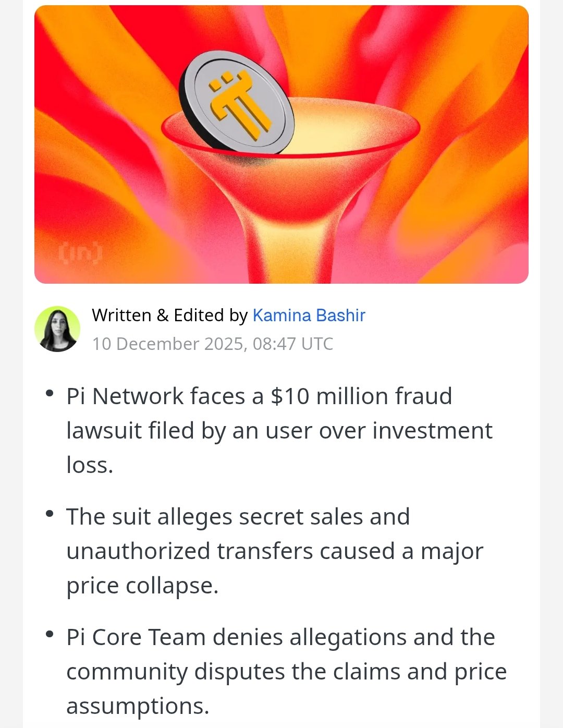Viewport: 563px width, 728px height.
Task: Click 'The suit alleges secret sales and' line
Action: pyautogui.click(x=238, y=516)
